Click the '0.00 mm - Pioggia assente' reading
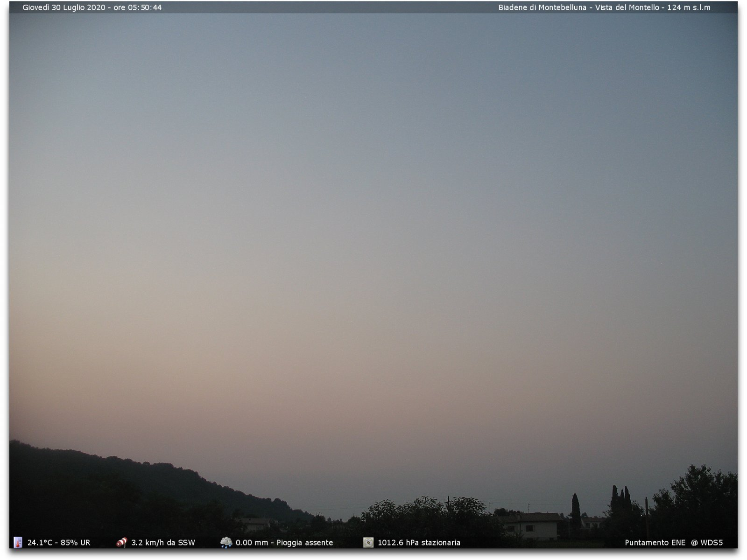Viewport: 747px width, 560px height. pos(284,543)
